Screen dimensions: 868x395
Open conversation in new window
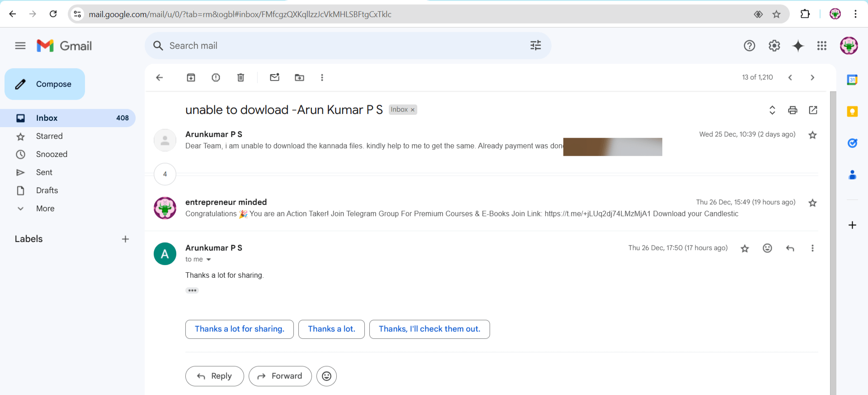pos(813,110)
